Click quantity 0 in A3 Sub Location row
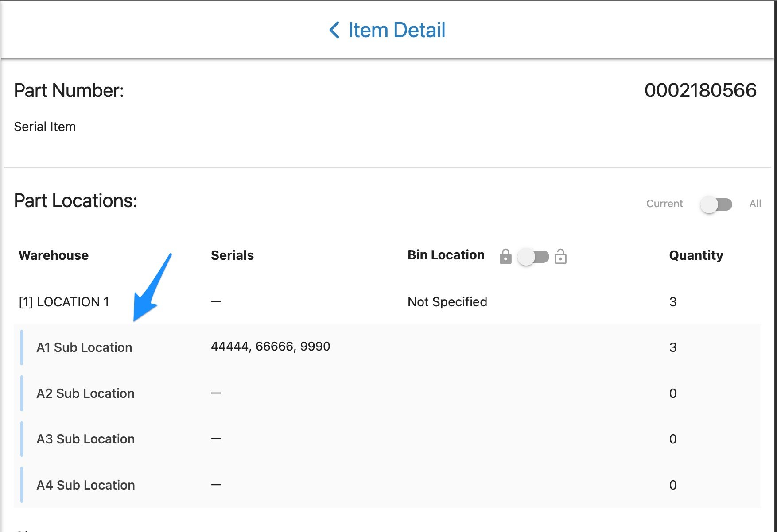This screenshot has width=777, height=532. [673, 439]
